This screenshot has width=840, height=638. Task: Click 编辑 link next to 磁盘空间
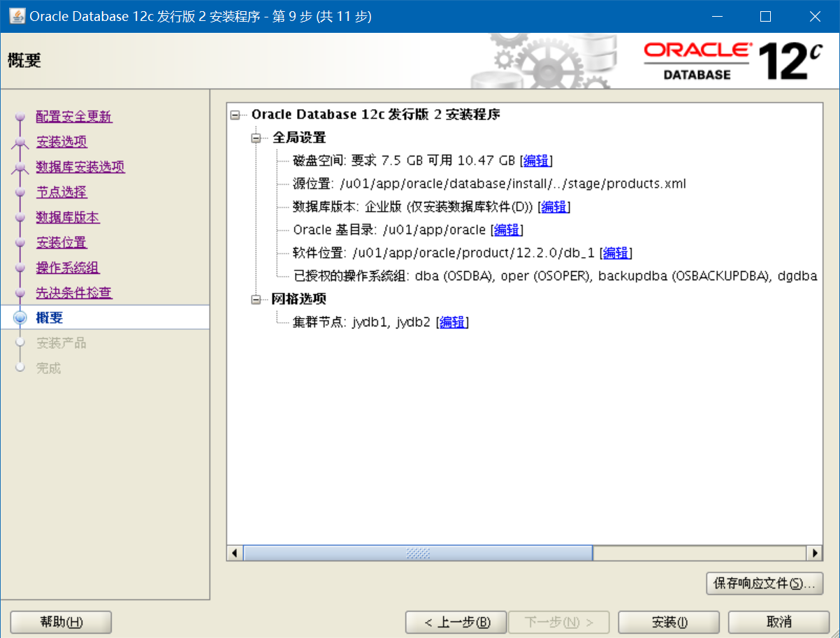tap(536, 161)
